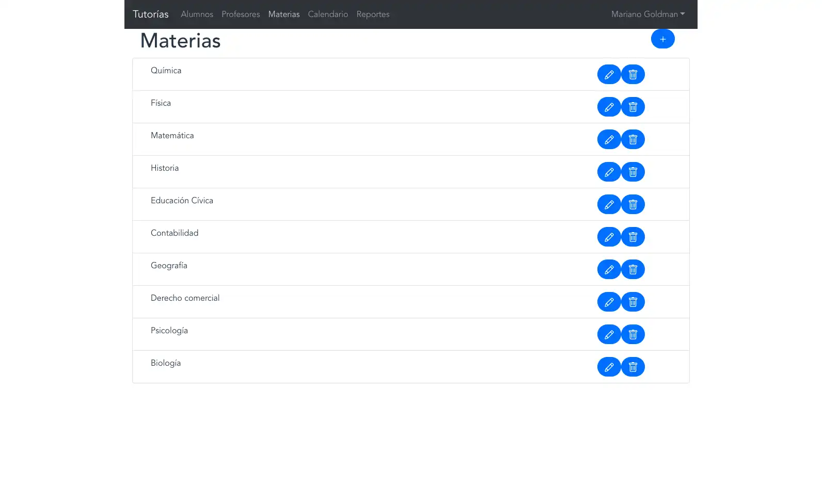Viewport: 822px width, 504px height.
Task: Open the Reportes page
Action: pos(373,14)
